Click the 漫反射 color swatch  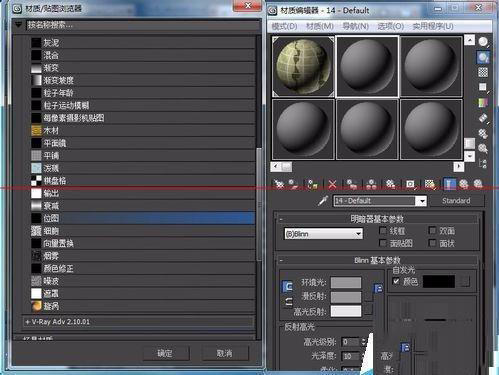[x=346, y=297]
